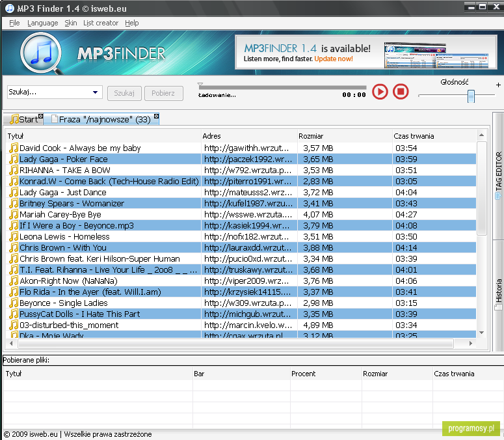Click the red Play button
Image resolution: width=504 pixels, height=440 pixels.
click(380, 92)
